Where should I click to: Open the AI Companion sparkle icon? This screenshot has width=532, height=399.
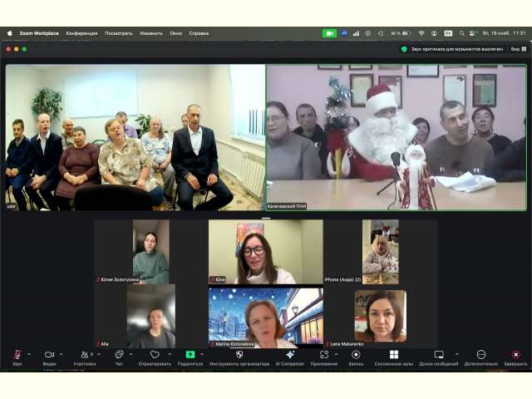290,355
